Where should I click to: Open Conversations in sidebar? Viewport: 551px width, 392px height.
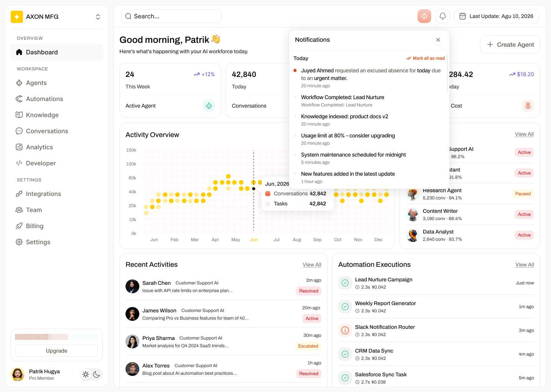(x=57, y=131)
